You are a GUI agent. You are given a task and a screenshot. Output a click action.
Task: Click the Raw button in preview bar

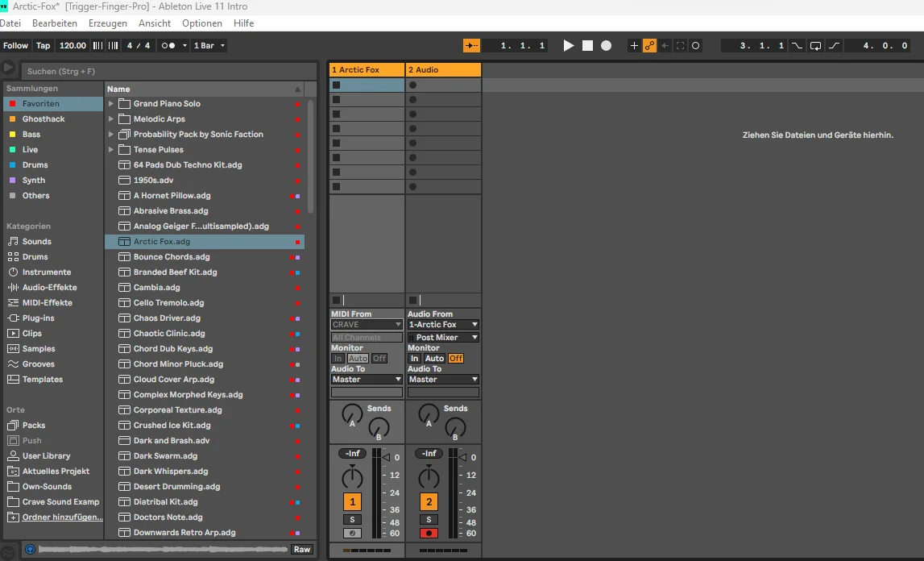coord(302,549)
